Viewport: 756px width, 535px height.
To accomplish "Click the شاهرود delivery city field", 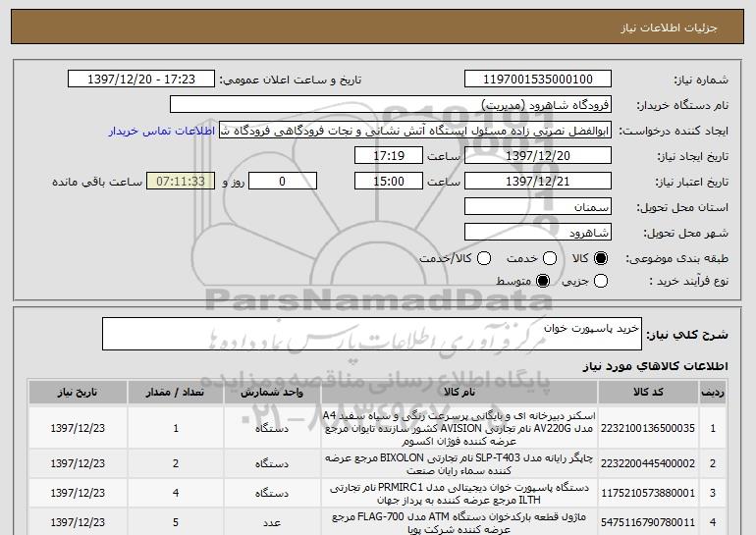I will (537, 233).
